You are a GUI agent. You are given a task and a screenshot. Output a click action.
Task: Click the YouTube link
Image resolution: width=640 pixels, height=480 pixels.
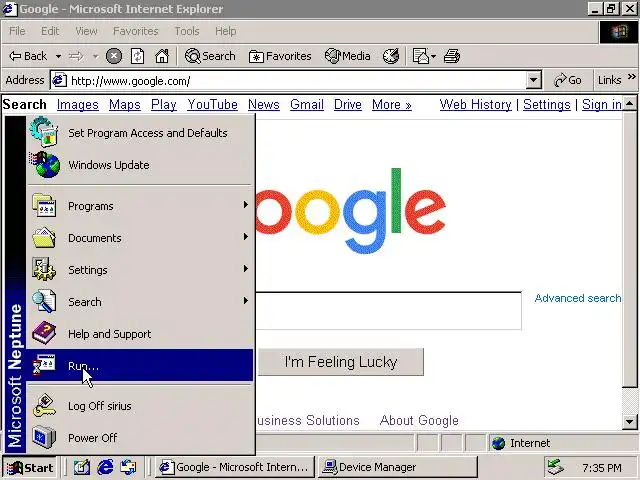click(212, 104)
